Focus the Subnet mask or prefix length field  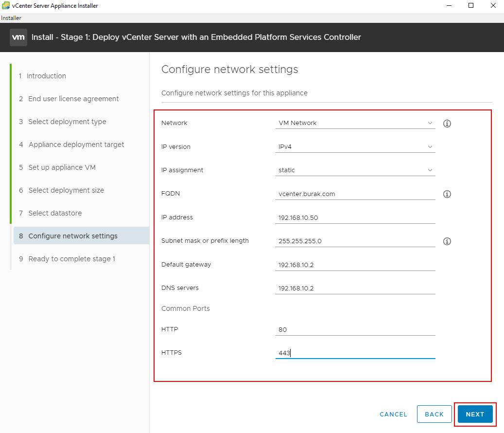coord(355,241)
